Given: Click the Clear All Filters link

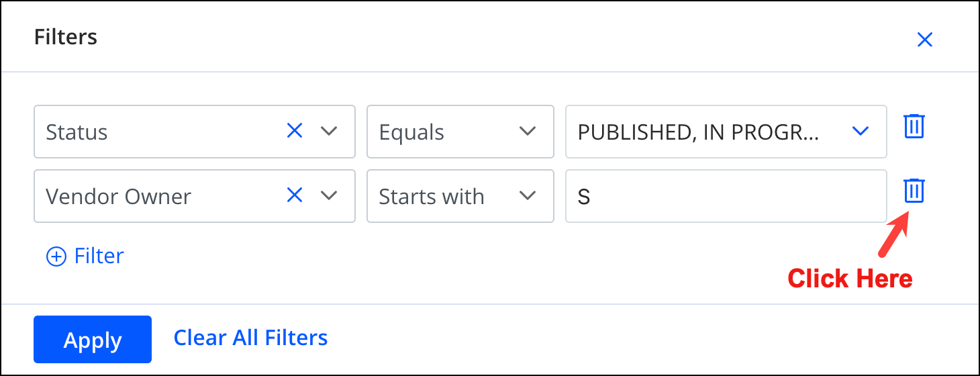Looking at the screenshot, I should click(x=251, y=337).
